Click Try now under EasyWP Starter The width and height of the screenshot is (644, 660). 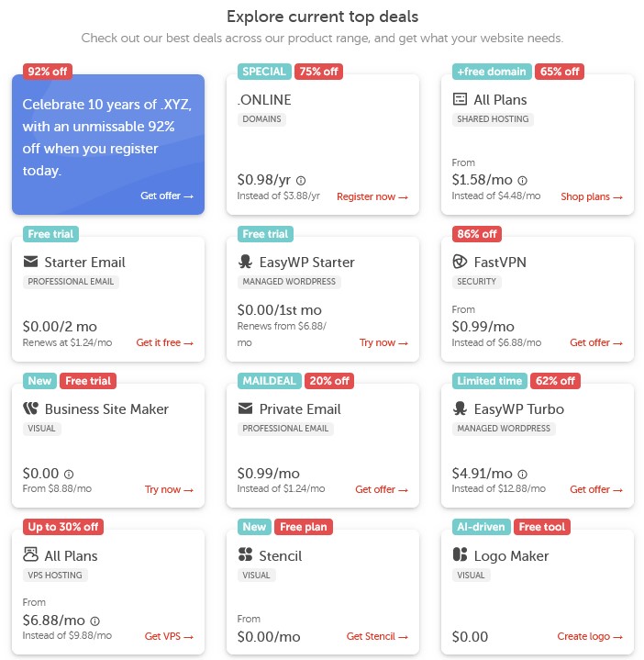383,342
